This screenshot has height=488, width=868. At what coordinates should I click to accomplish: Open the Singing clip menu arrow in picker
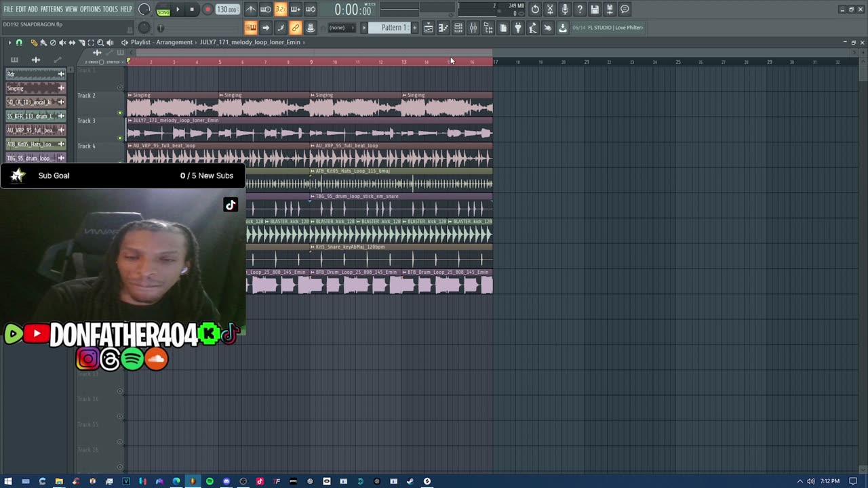[61, 88]
